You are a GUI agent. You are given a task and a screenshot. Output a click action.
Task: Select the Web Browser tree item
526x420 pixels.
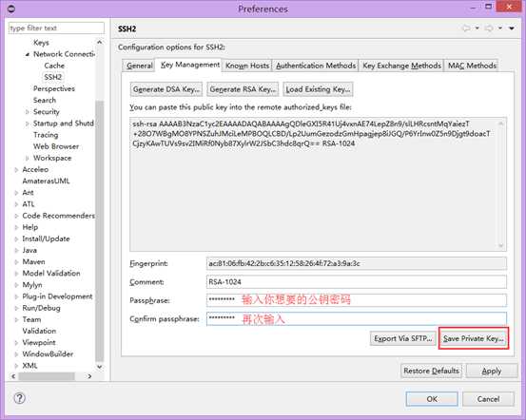pyautogui.click(x=56, y=146)
